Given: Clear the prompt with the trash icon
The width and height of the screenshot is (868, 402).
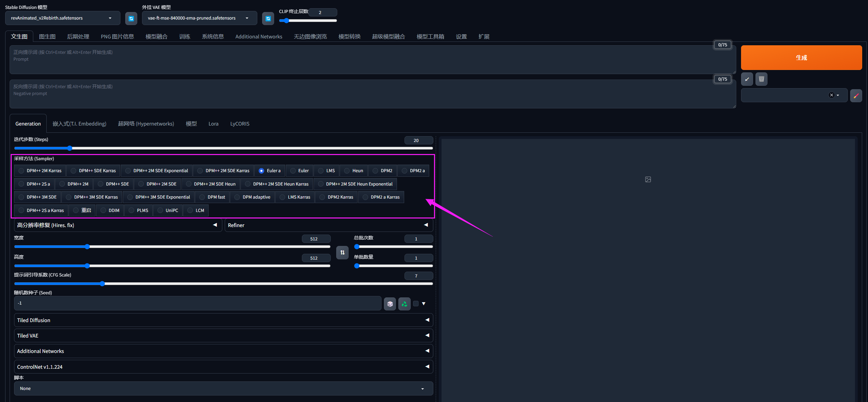Looking at the screenshot, I should (x=761, y=79).
